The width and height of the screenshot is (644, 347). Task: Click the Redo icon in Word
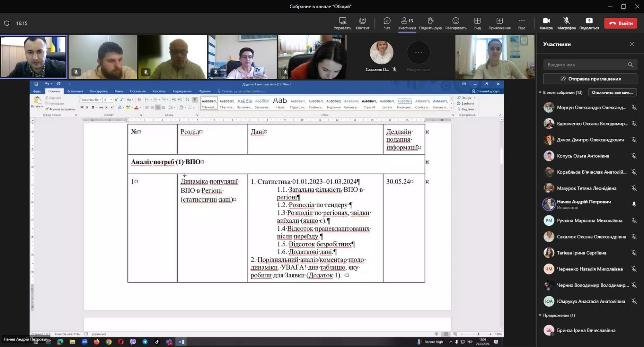58,84
